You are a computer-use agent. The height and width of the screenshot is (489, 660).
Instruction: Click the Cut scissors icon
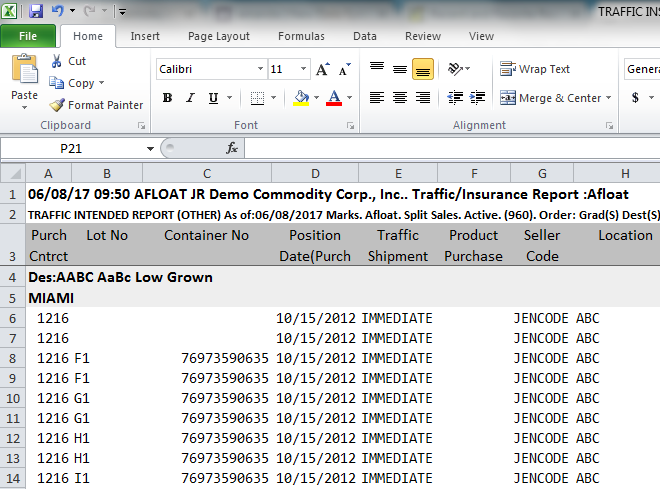tap(56, 61)
